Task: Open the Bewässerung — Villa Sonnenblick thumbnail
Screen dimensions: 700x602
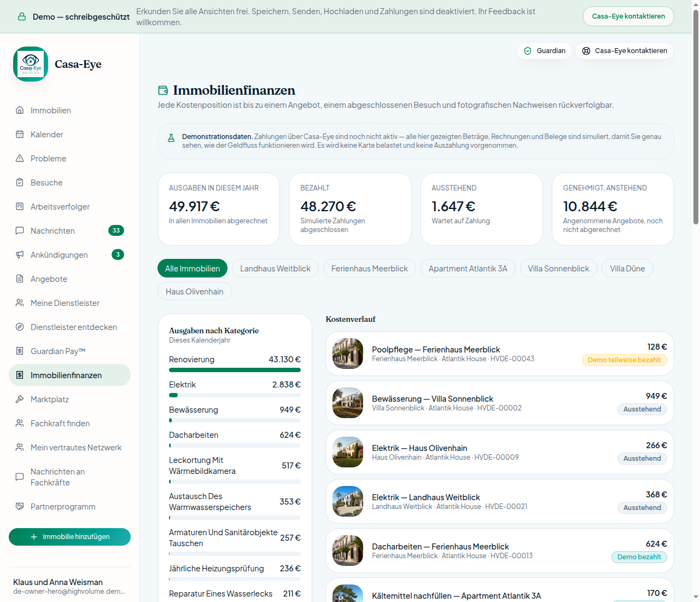Action: tap(348, 403)
